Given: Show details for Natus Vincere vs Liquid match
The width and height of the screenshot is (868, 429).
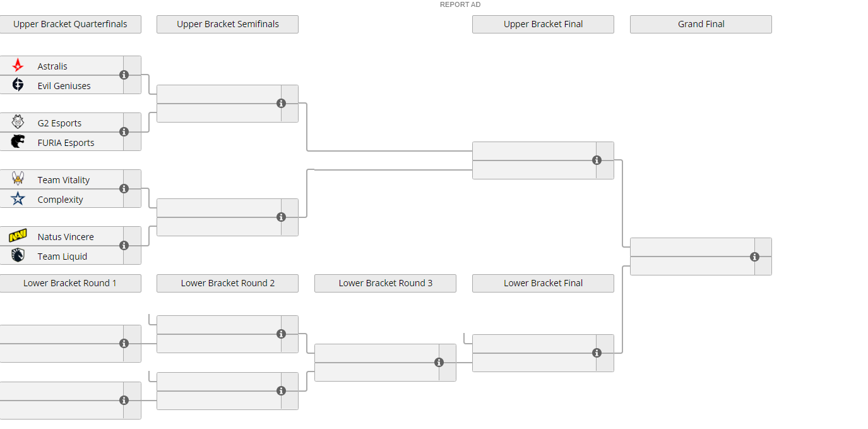Looking at the screenshot, I should click(124, 245).
